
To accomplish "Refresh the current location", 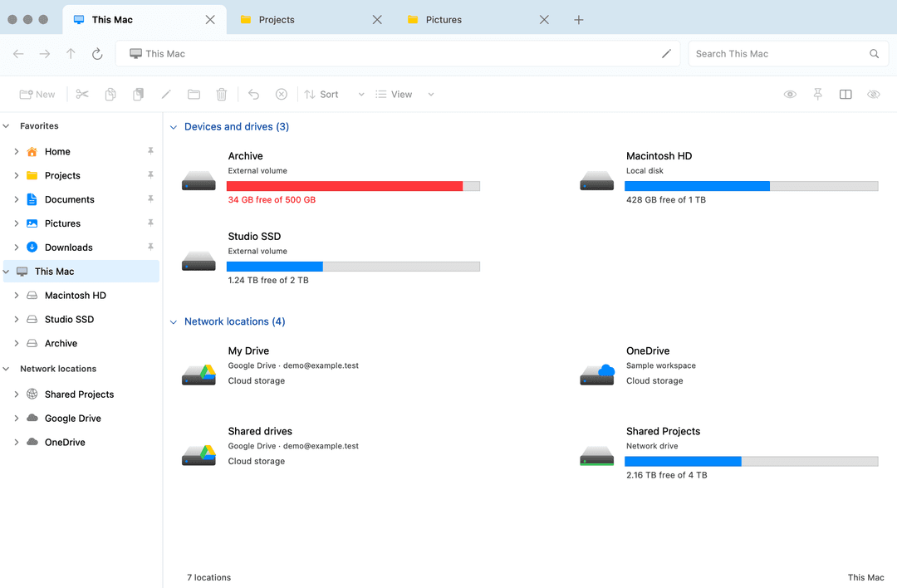I will pos(97,54).
